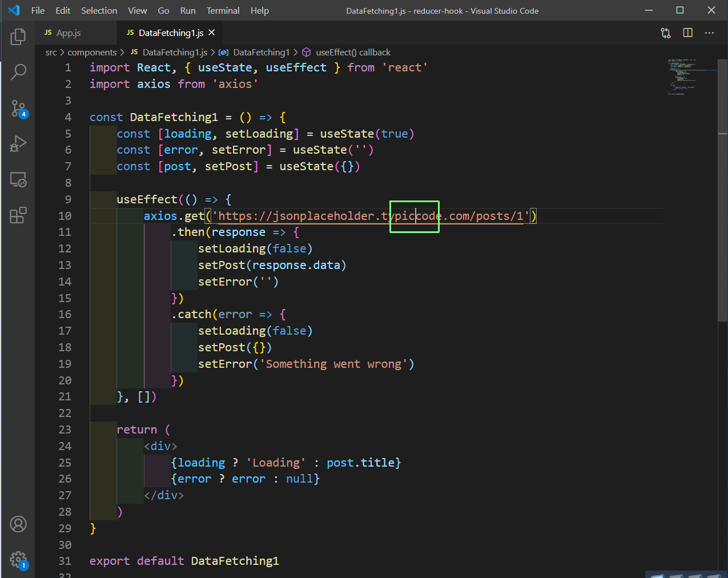Open the Remote Explorer view

click(18, 180)
